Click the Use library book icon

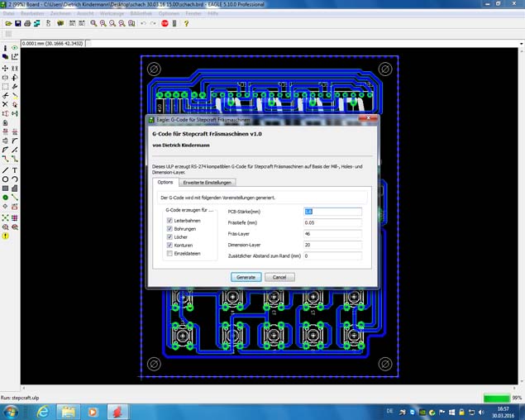(x=60, y=23)
